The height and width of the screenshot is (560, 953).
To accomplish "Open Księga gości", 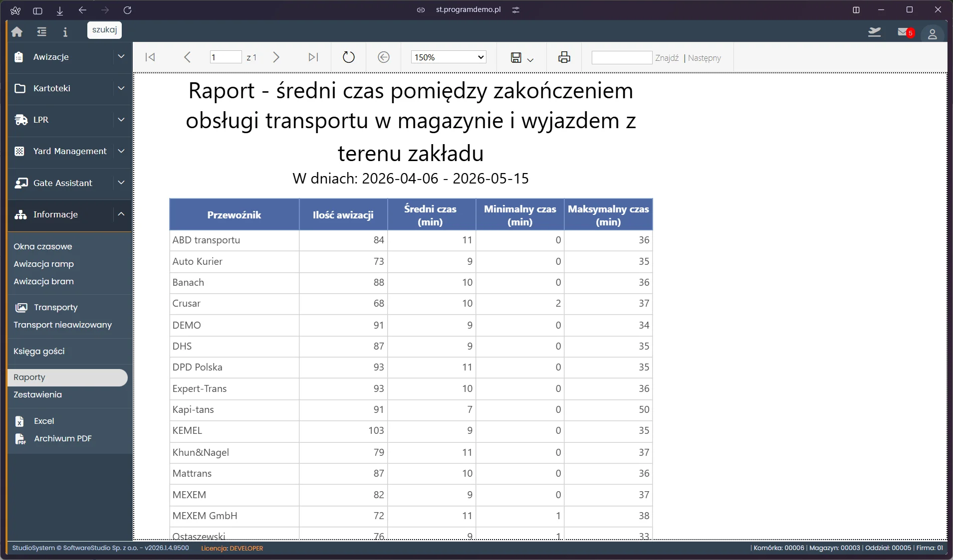I will (39, 351).
